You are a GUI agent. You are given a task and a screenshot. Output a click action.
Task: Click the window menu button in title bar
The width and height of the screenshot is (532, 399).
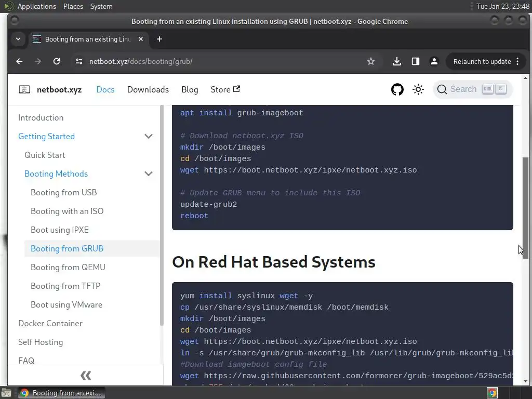(x=15, y=21)
